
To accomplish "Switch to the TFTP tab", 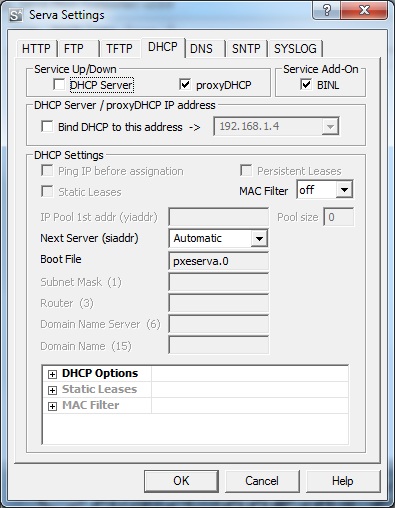I will pyautogui.click(x=119, y=49).
